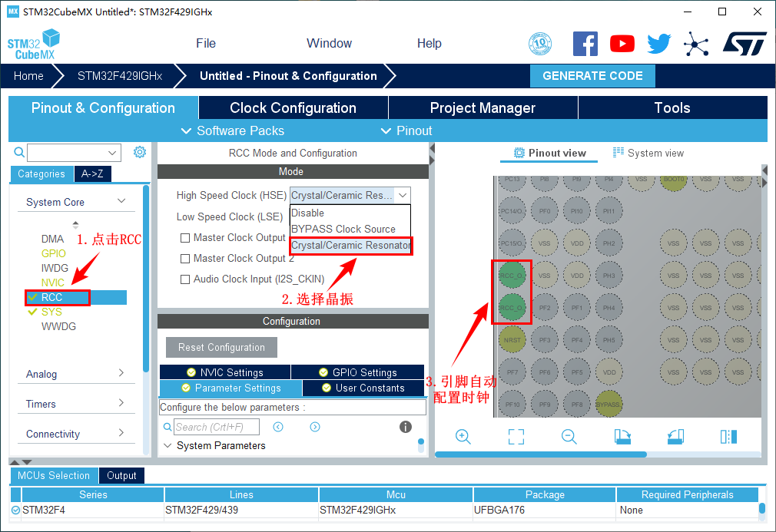
Task: Check the Master Clock Output 2 box
Action: click(x=185, y=259)
